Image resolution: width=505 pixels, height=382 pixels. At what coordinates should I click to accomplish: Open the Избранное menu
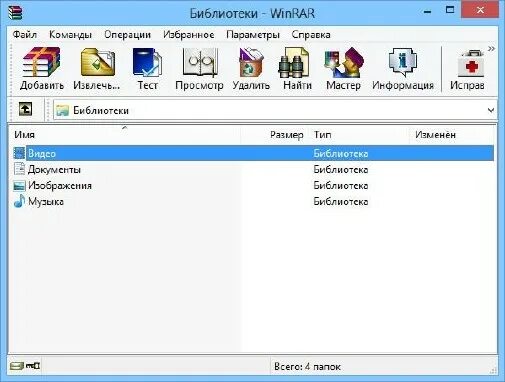click(x=188, y=35)
